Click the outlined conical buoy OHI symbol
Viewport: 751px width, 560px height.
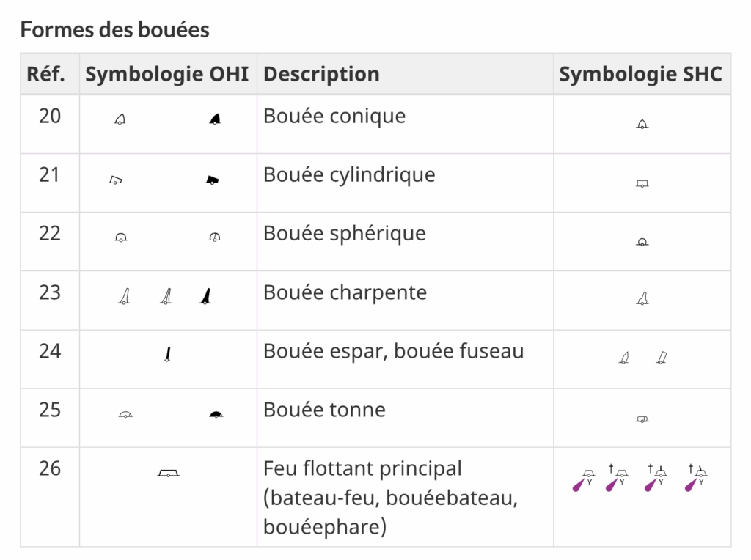tap(120, 119)
